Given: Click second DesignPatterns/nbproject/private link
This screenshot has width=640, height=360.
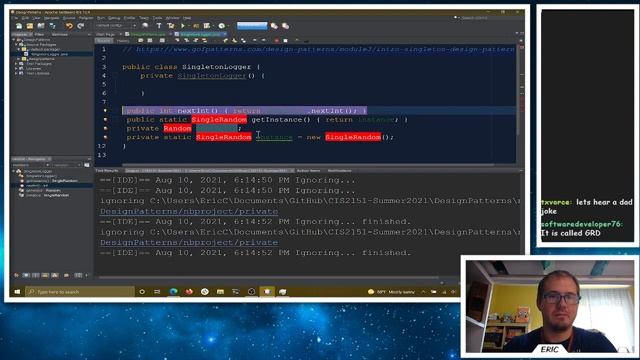Looking at the screenshot, I should pos(189,242).
